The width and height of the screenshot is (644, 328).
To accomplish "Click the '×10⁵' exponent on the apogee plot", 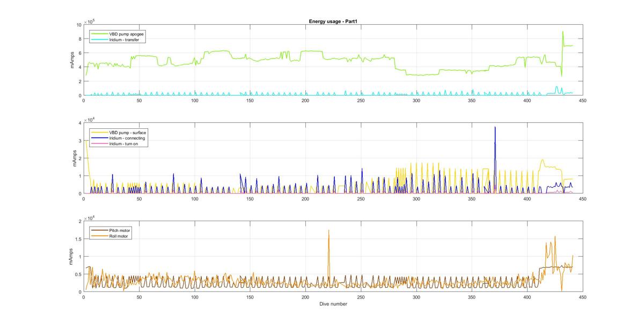I will click(89, 21).
